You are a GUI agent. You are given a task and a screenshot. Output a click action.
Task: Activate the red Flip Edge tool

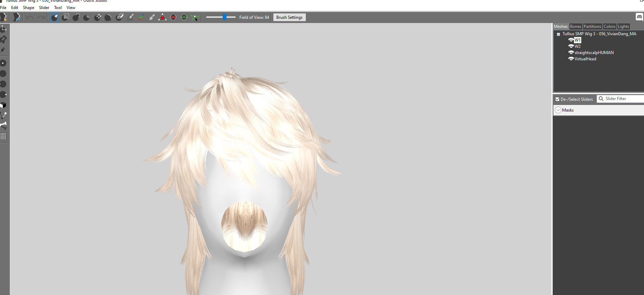(x=173, y=17)
